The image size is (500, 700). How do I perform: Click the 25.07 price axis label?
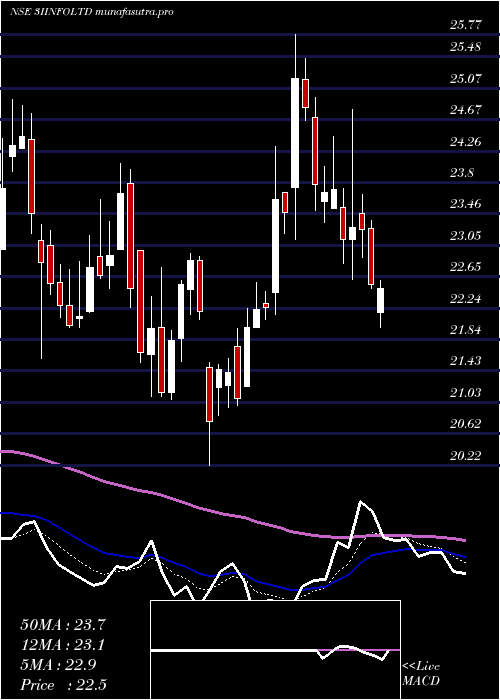[x=466, y=79]
